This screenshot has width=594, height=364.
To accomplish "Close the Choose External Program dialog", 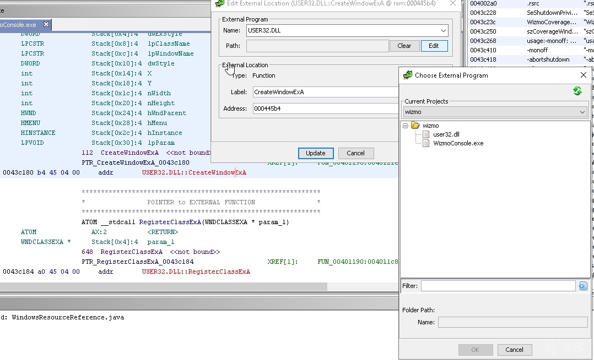I will [x=584, y=75].
